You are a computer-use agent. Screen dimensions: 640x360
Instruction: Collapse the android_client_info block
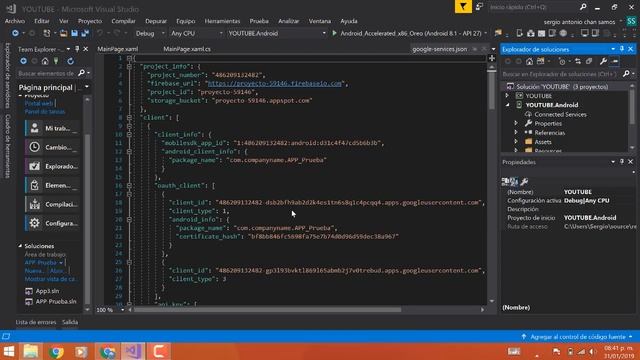coord(129,151)
